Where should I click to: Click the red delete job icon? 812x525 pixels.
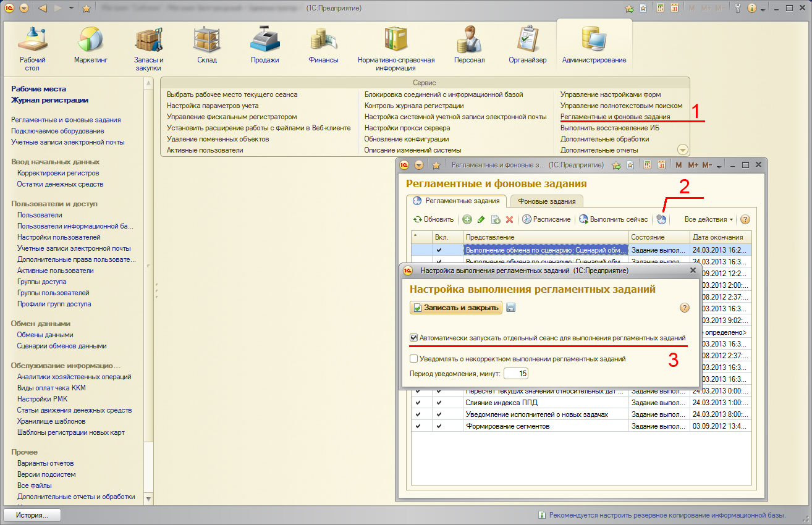pyautogui.click(x=509, y=219)
